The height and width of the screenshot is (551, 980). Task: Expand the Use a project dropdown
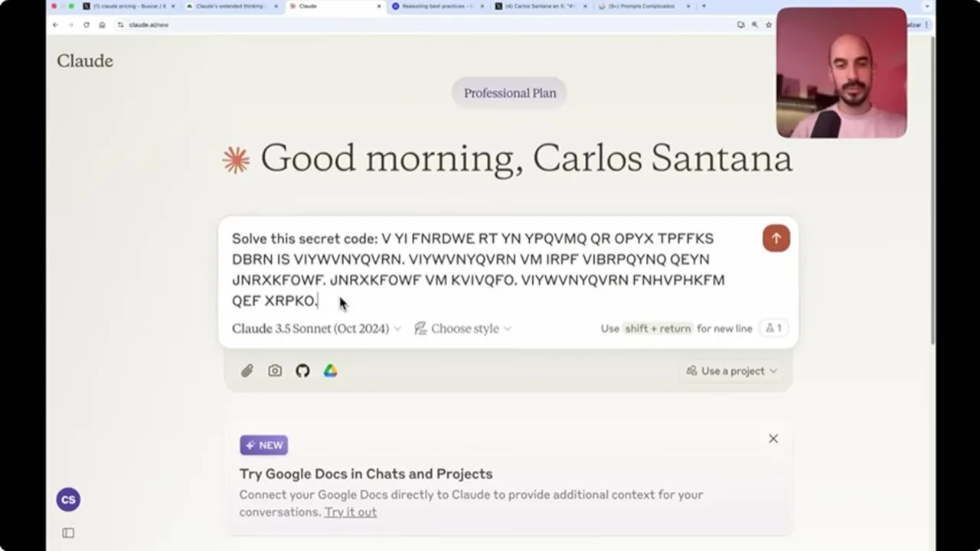click(731, 370)
